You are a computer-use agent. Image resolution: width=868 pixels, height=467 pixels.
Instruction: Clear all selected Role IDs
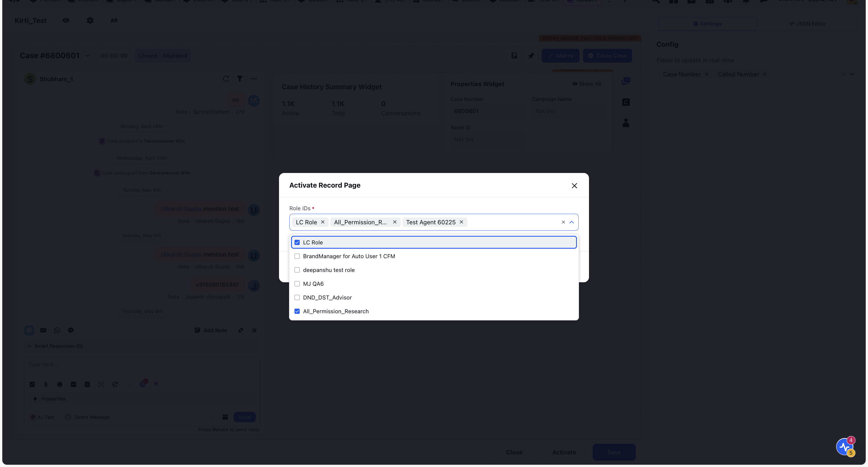pyautogui.click(x=563, y=222)
